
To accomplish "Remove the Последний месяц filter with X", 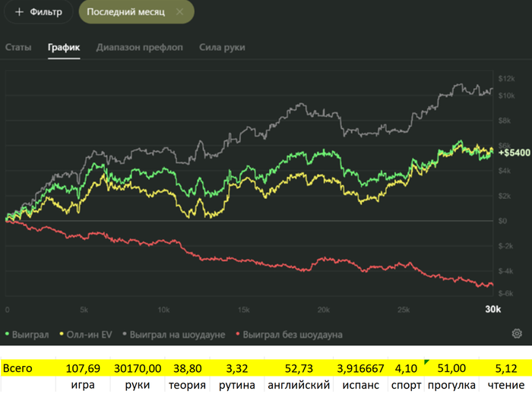I will tap(180, 12).
